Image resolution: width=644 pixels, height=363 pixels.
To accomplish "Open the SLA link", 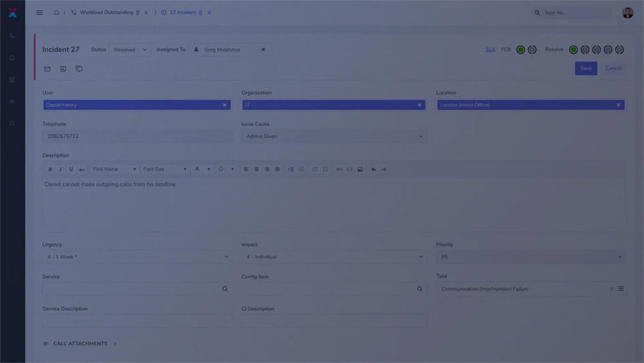I will pyautogui.click(x=490, y=50).
